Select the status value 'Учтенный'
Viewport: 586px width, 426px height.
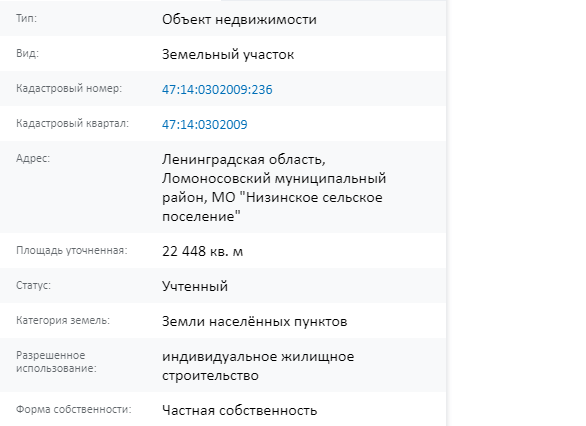pyautogui.click(x=195, y=286)
